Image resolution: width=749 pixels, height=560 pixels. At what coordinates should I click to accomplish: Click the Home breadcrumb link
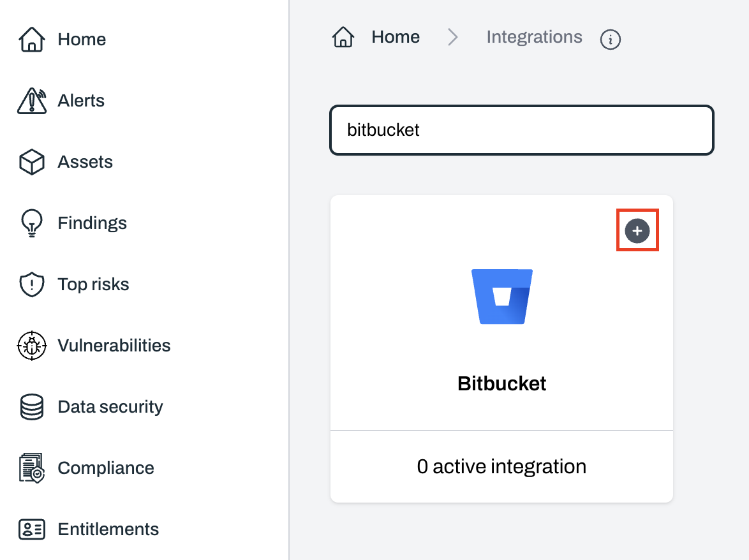[396, 37]
